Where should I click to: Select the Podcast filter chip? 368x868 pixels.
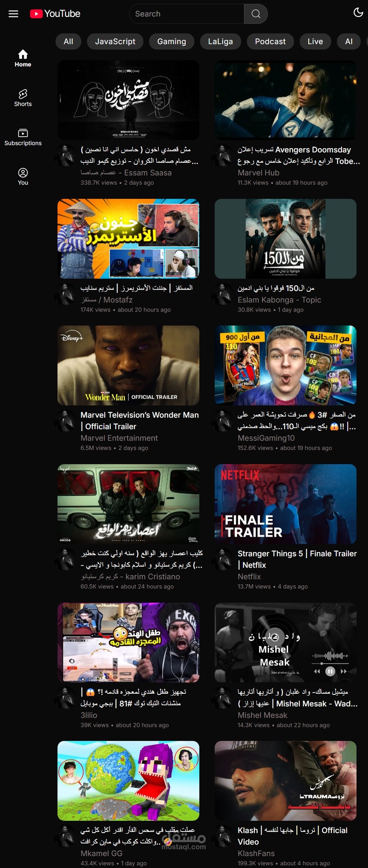270,41
